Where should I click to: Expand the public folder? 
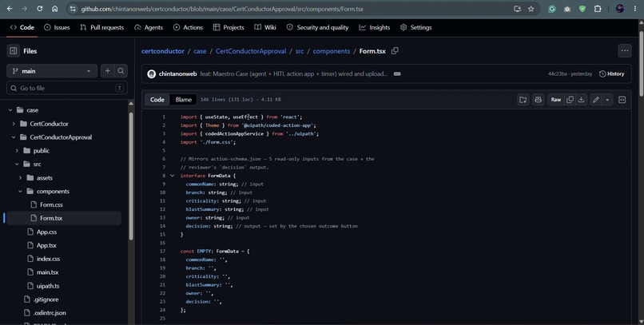17,151
